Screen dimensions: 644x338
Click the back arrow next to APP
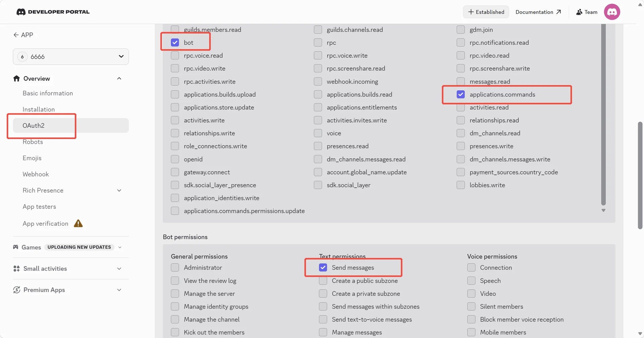[x=16, y=35]
